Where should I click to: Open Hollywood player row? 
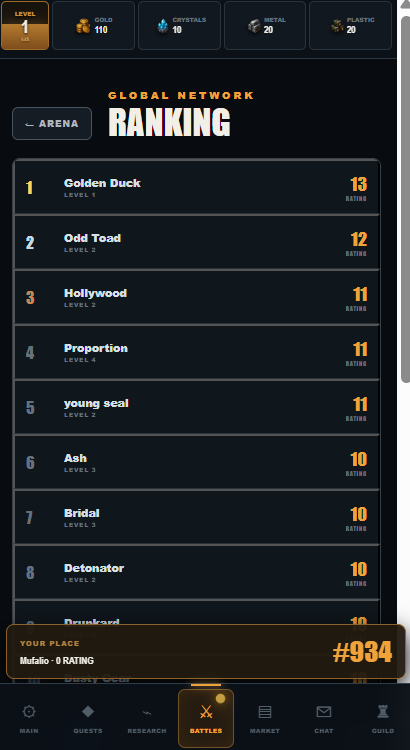197,298
